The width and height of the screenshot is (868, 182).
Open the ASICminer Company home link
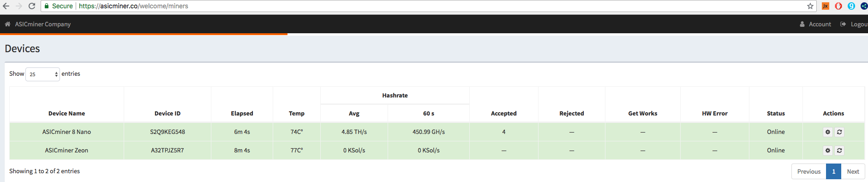[x=42, y=24]
